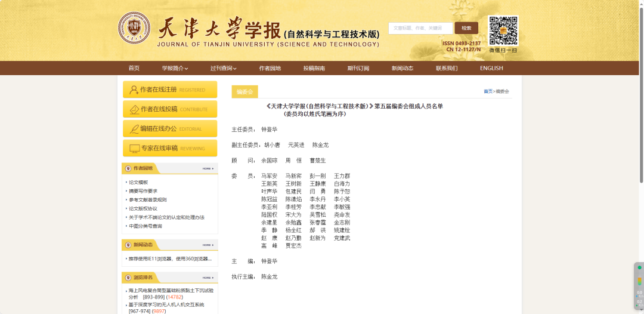Click the 作者在线注册 REGISTERED button
The width and height of the screenshot is (644, 314).
[x=170, y=90]
